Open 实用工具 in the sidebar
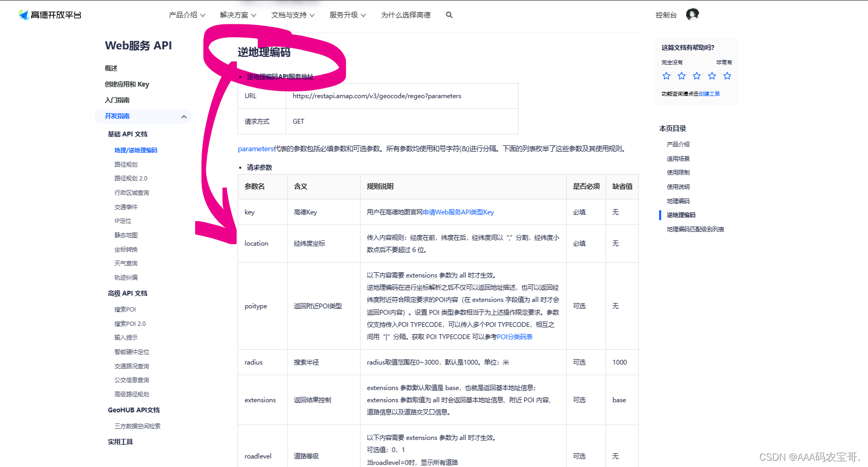Screen dimensions: 868x467 click(120, 442)
